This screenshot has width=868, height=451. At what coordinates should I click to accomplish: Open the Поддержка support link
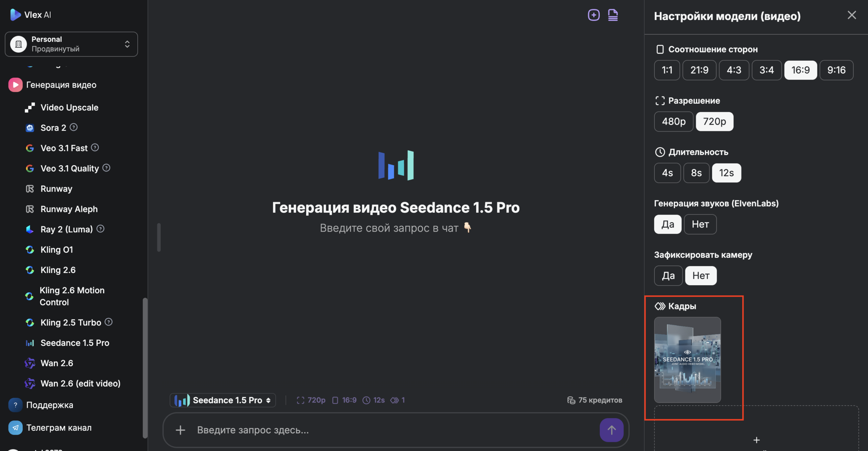point(50,405)
